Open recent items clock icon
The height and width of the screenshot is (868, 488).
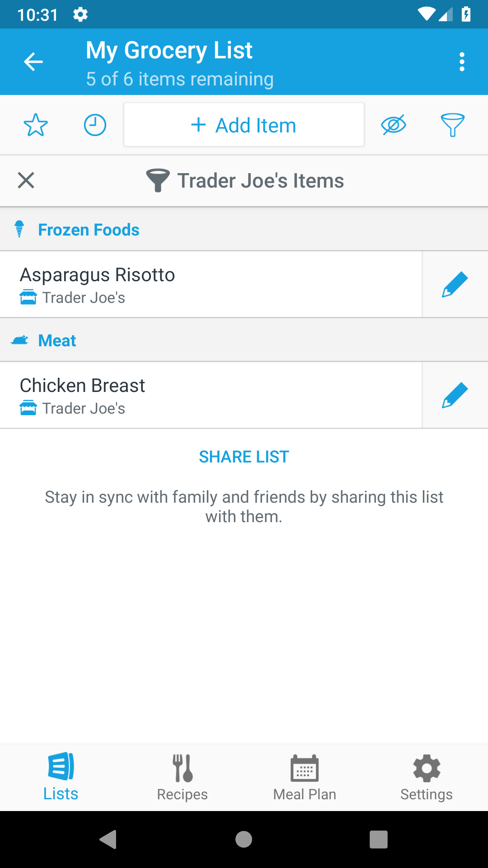point(95,125)
